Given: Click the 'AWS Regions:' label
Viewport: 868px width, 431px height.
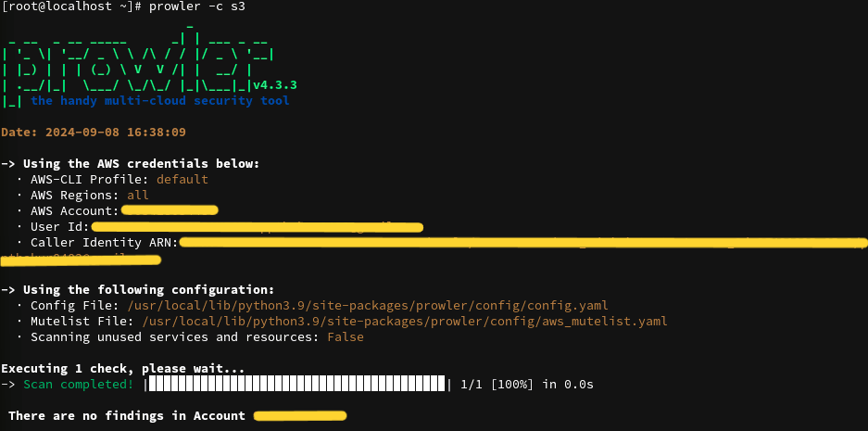Looking at the screenshot, I should tap(75, 195).
